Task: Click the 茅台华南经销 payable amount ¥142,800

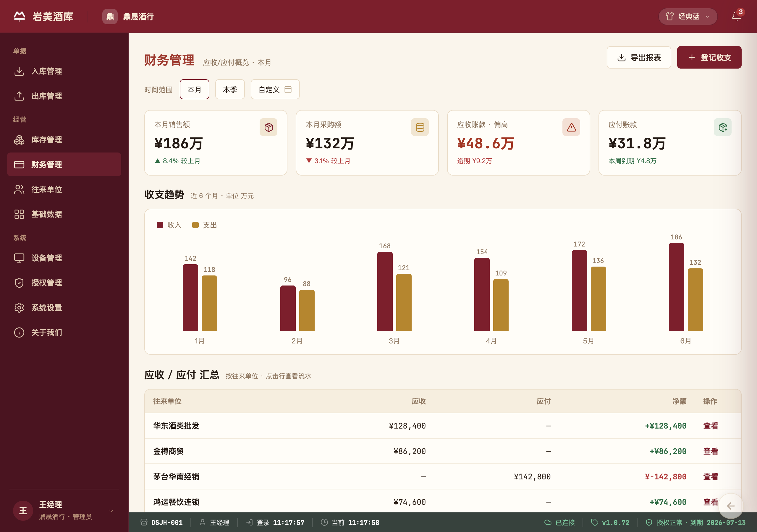Action: (532, 477)
